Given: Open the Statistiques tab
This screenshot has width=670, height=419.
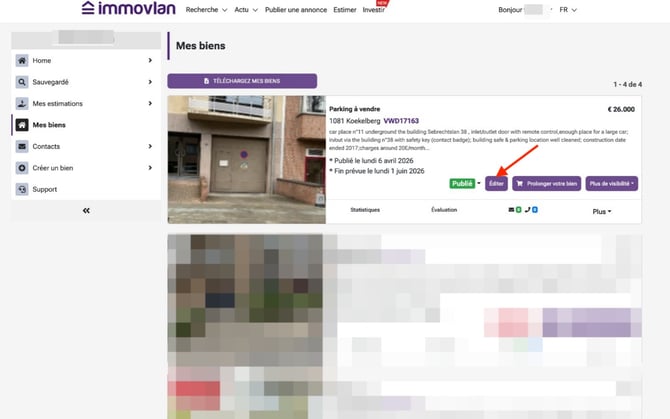Looking at the screenshot, I should point(365,211).
